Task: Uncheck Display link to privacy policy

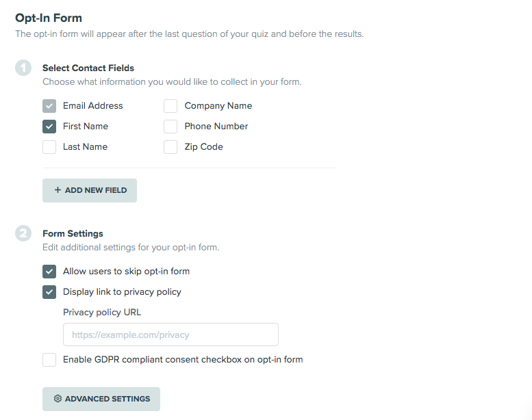Action: [x=49, y=292]
